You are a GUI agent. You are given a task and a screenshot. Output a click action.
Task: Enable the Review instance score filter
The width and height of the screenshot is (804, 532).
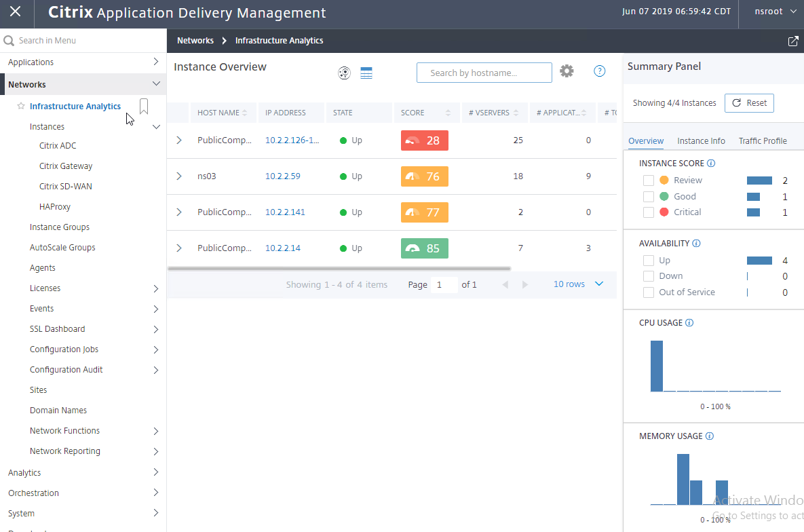pyautogui.click(x=649, y=180)
